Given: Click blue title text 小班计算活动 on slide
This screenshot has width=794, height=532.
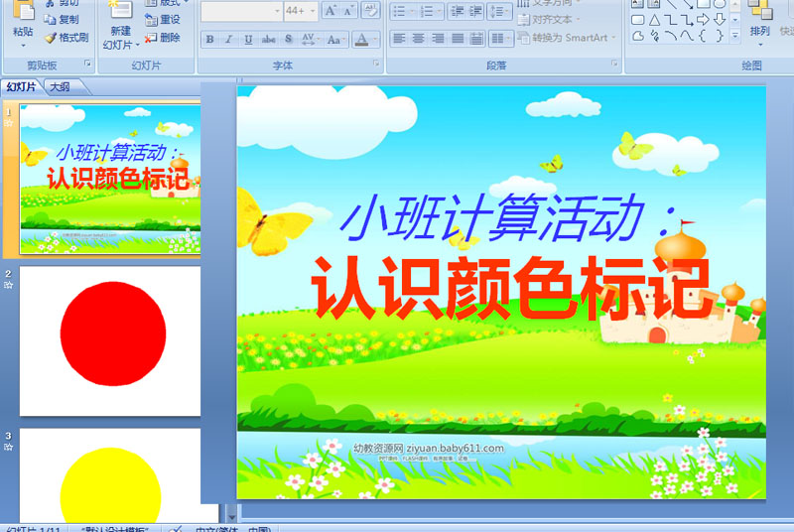Looking at the screenshot, I should (x=510, y=218).
